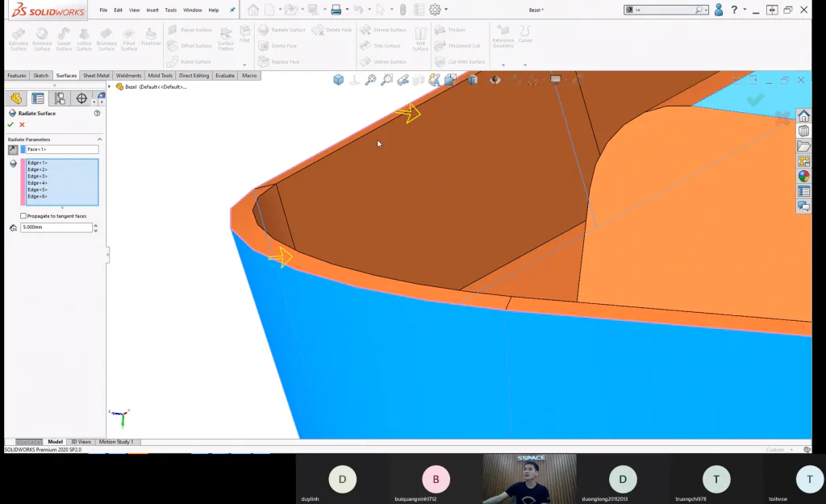Click the SolidWorks Resources home icon
This screenshot has height=504, width=826.
click(x=804, y=116)
